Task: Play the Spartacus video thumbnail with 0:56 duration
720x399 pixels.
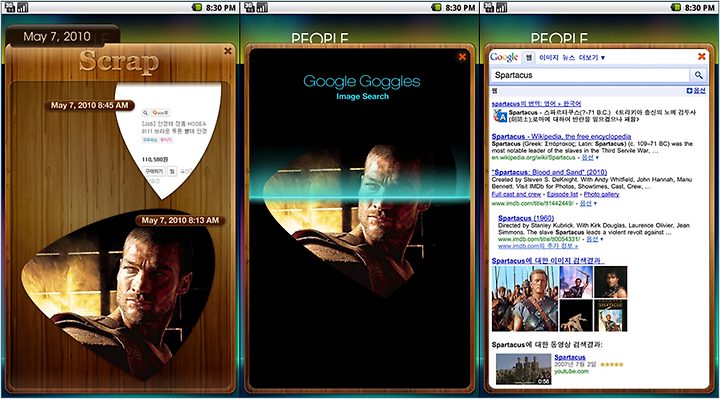Action: (x=523, y=369)
